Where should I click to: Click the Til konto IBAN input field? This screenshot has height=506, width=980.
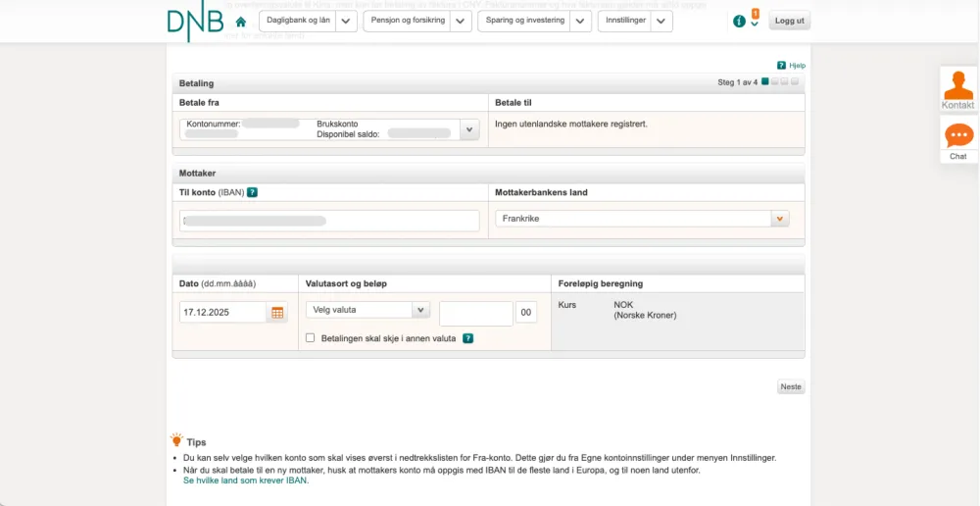tap(329, 222)
